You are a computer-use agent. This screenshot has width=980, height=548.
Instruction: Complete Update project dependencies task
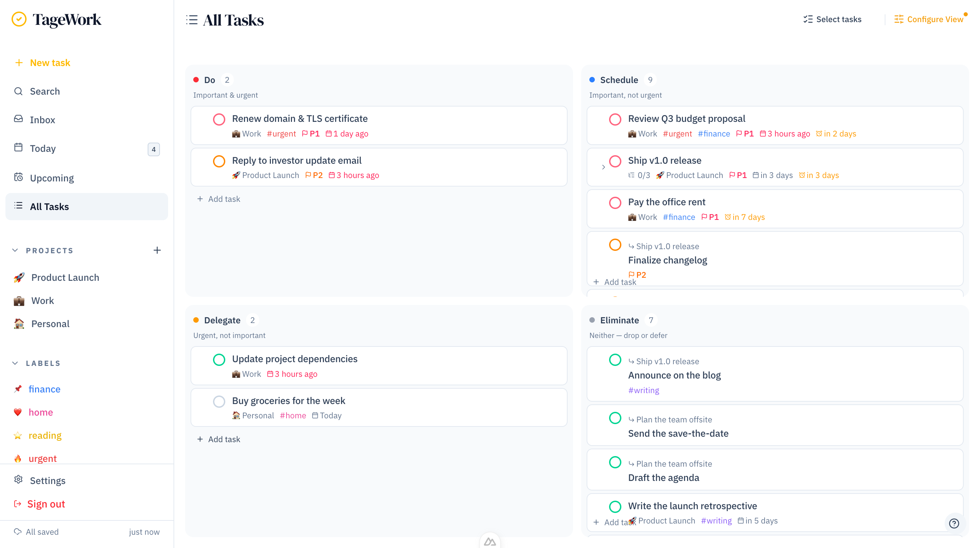click(219, 360)
